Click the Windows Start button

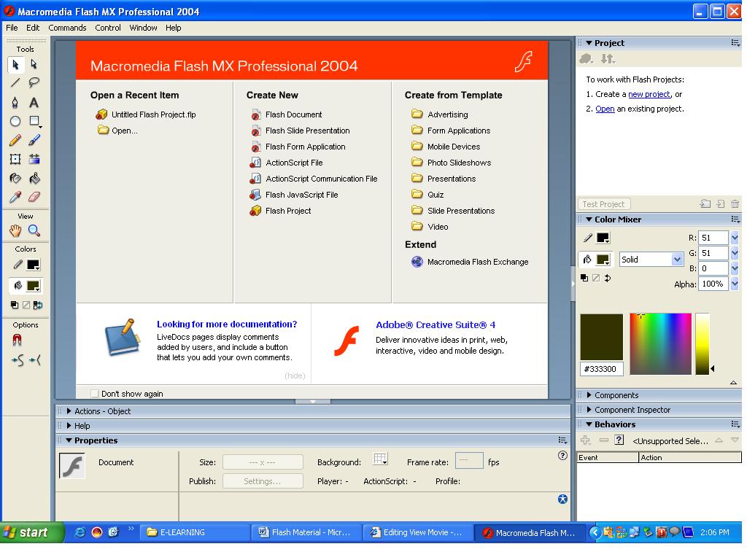(32, 532)
